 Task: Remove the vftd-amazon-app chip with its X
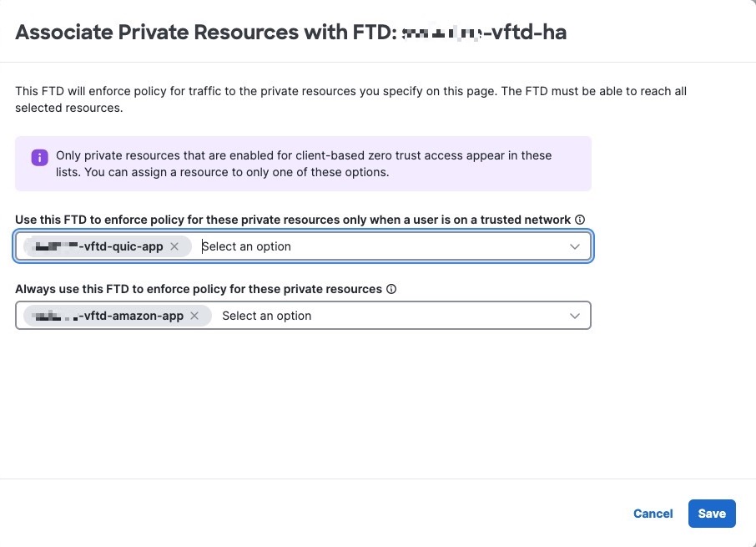pyautogui.click(x=194, y=316)
